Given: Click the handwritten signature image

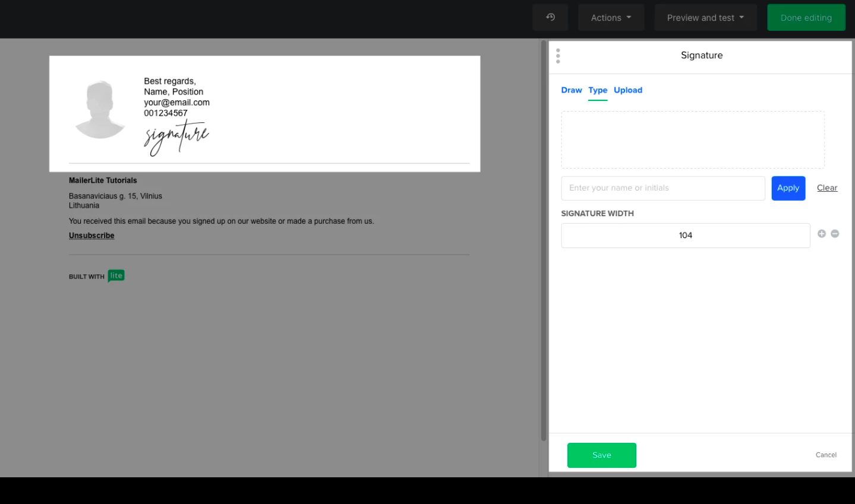Looking at the screenshot, I should coord(176,138).
